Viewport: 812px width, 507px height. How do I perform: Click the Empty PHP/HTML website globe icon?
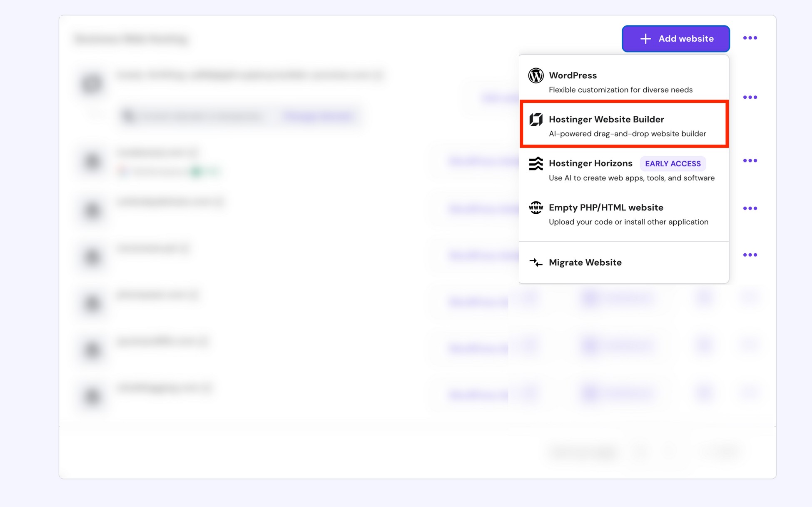536,208
